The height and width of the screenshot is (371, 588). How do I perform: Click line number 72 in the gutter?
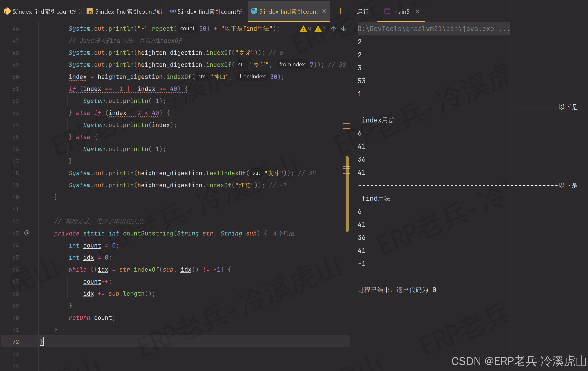15,342
